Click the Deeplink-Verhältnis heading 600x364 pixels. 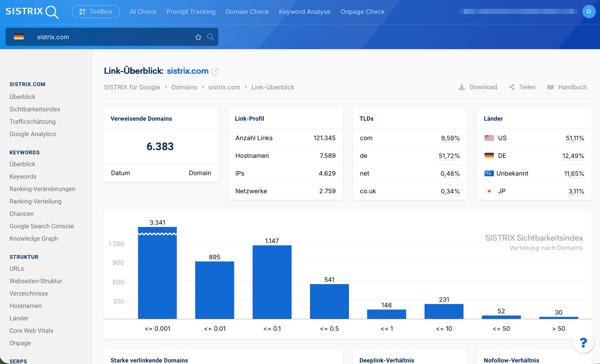click(387, 360)
